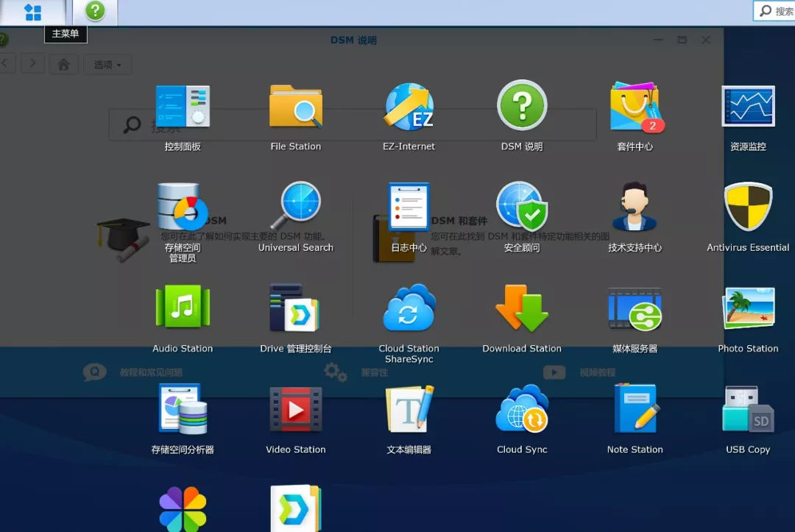Open Cloud Sync
Viewport: 795px width, 532px height.
tap(522, 411)
